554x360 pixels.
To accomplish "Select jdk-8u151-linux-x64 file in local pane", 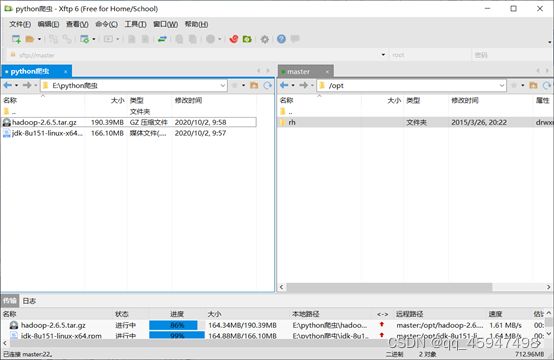I will [129, 133].
